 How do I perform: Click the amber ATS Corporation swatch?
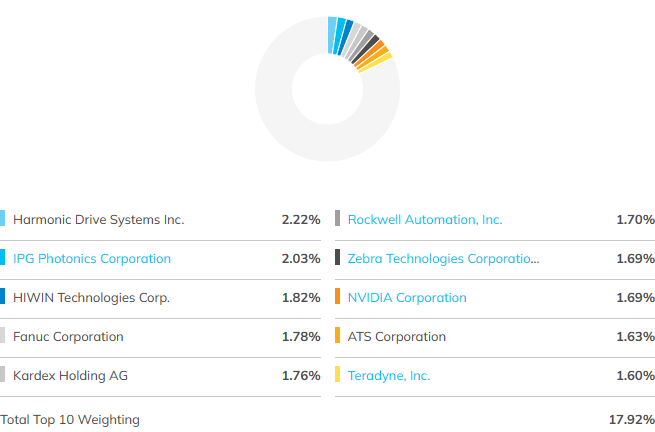338,335
